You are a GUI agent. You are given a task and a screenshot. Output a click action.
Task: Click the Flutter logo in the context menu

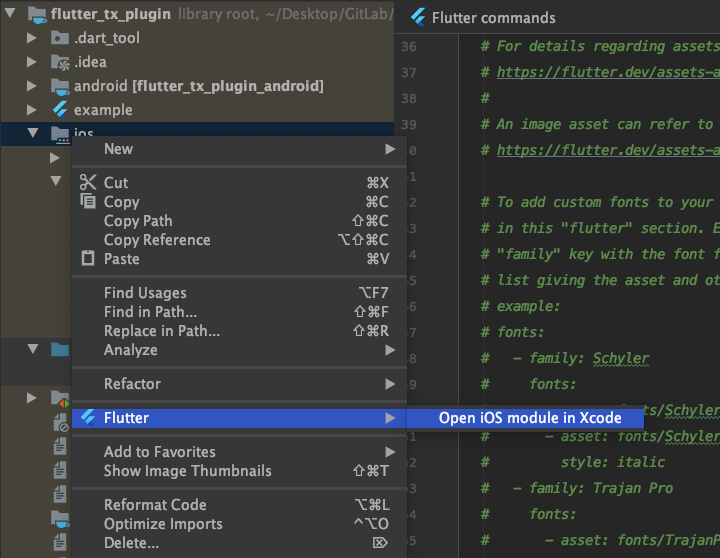tap(88, 417)
